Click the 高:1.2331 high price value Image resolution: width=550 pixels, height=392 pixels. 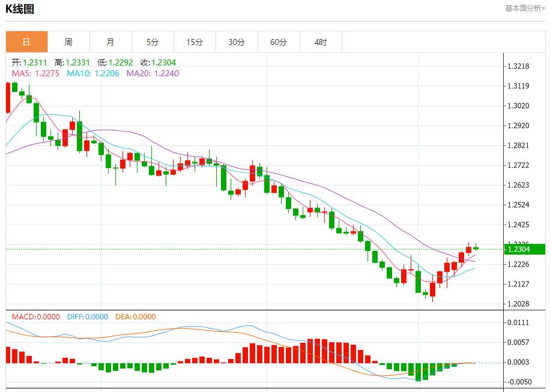pos(72,62)
